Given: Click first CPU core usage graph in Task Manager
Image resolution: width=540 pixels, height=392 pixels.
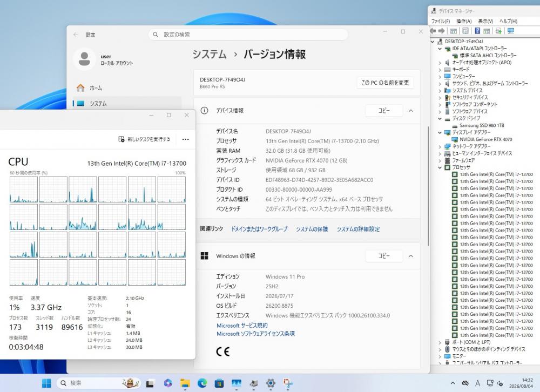Looking at the screenshot, I should coord(23,190).
